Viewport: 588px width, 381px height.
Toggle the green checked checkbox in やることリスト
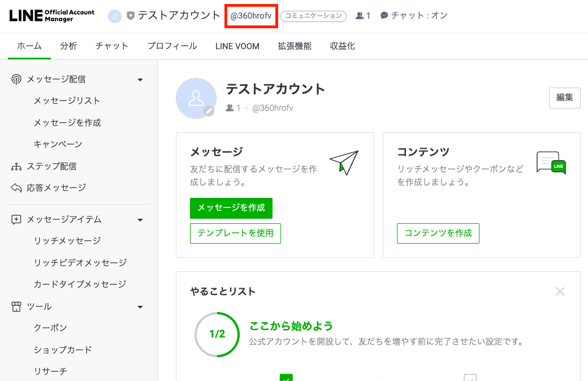pos(286,377)
